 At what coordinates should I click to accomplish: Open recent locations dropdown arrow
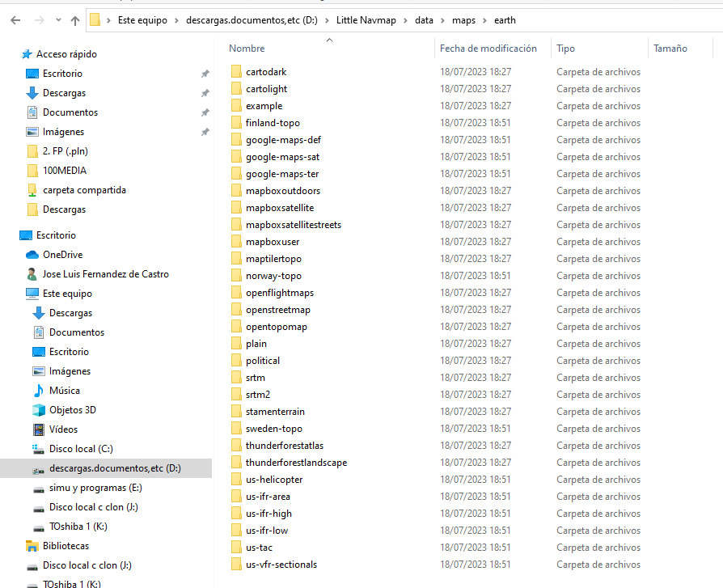tap(58, 20)
